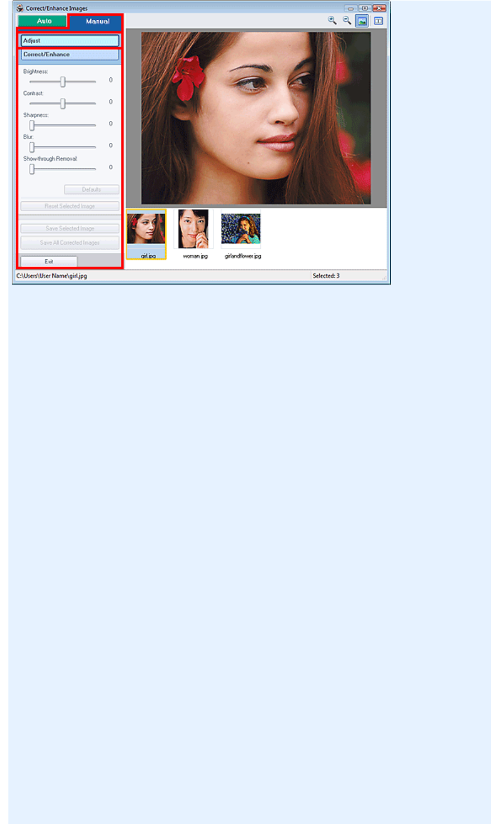Image resolution: width=504 pixels, height=824 pixels.
Task: Click Reset Selected Image button
Action: [x=70, y=206]
